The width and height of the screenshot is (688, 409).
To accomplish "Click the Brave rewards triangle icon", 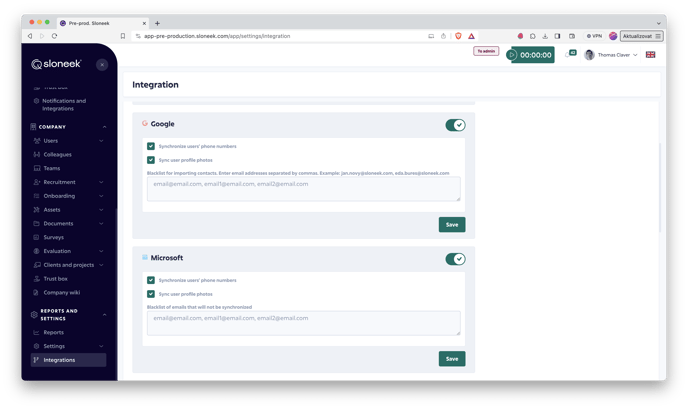I will pos(471,36).
